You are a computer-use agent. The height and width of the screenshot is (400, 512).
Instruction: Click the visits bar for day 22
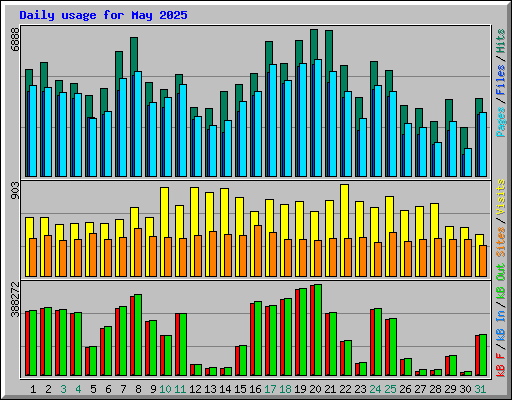(345, 211)
